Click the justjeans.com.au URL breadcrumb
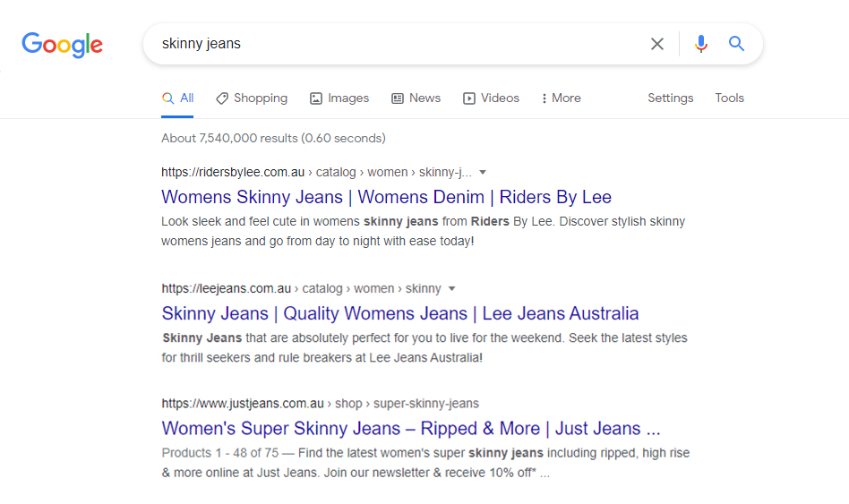Viewport: 849px width, 504px height. coord(320,404)
